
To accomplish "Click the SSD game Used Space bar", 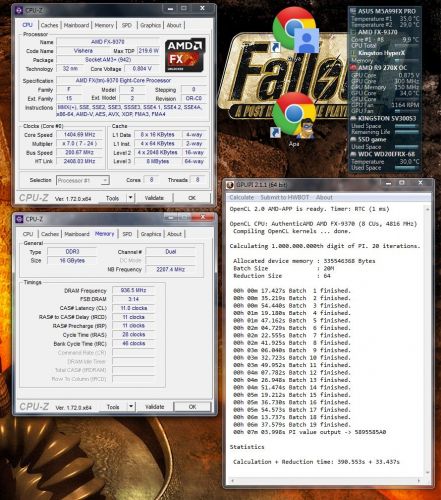I will click(407, 147).
